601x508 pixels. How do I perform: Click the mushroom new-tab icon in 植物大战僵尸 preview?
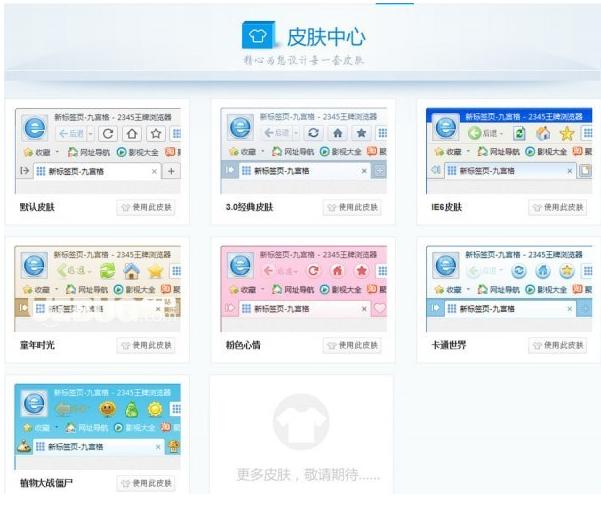(x=173, y=446)
